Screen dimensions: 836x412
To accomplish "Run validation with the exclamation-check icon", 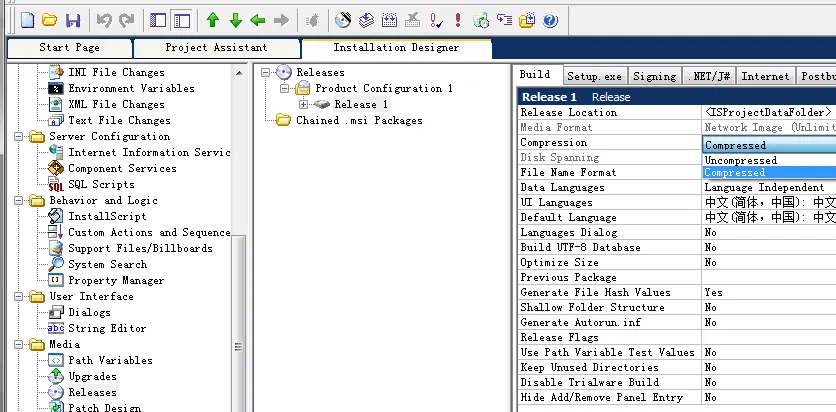I will (436, 21).
